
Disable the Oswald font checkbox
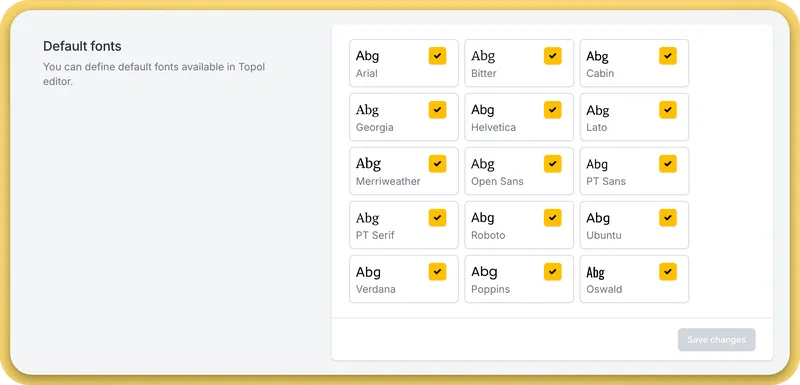(668, 272)
